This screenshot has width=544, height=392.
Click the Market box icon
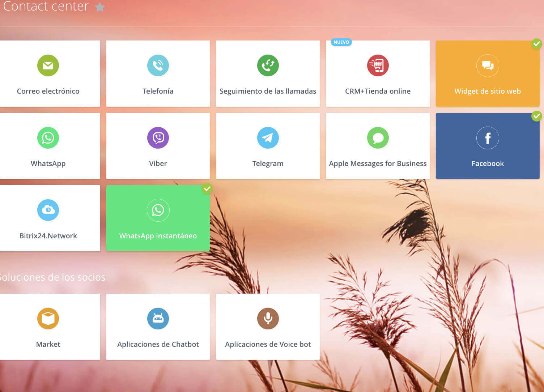[x=48, y=319]
